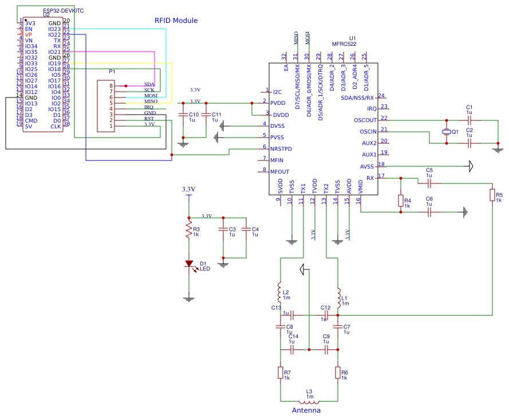
Task: Select the 'P1' connector designator
Action: click(112, 72)
